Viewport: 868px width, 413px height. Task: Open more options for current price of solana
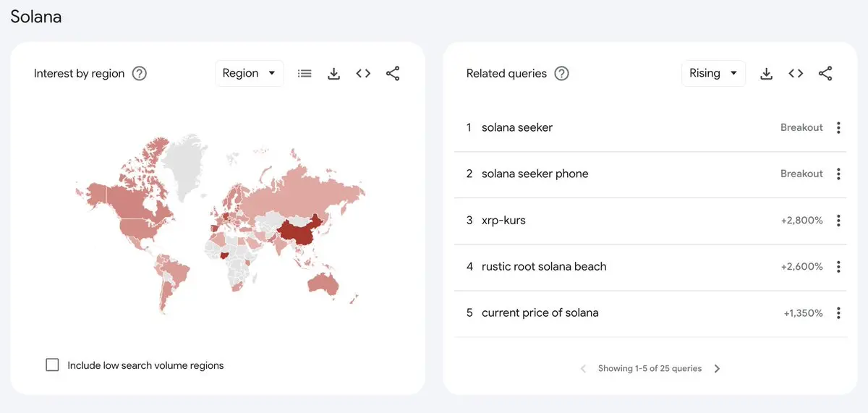click(x=838, y=313)
